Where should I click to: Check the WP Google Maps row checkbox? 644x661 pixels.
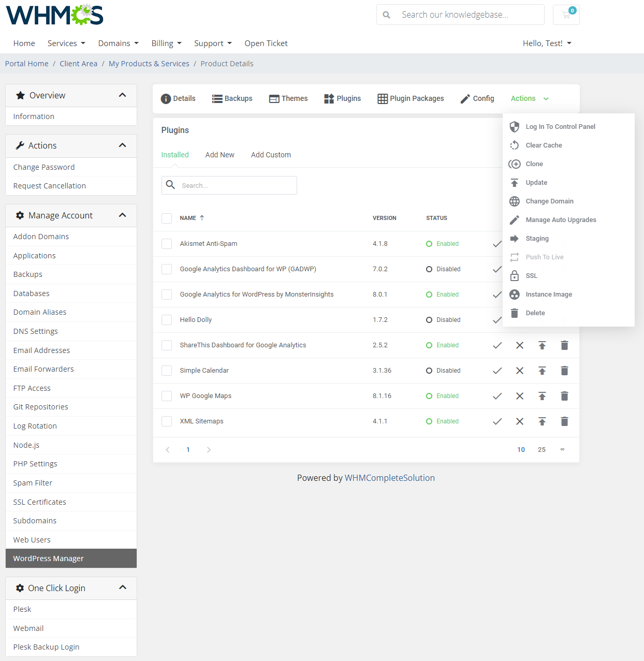click(167, 396)
